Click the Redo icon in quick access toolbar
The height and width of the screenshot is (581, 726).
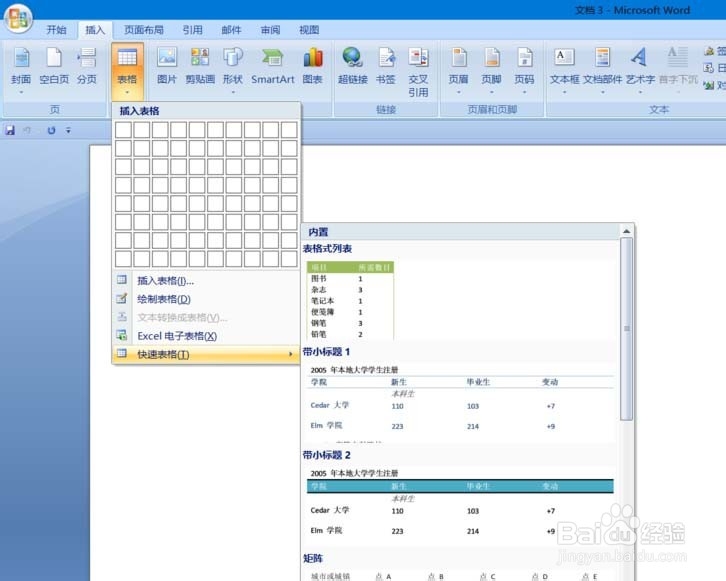51,131
